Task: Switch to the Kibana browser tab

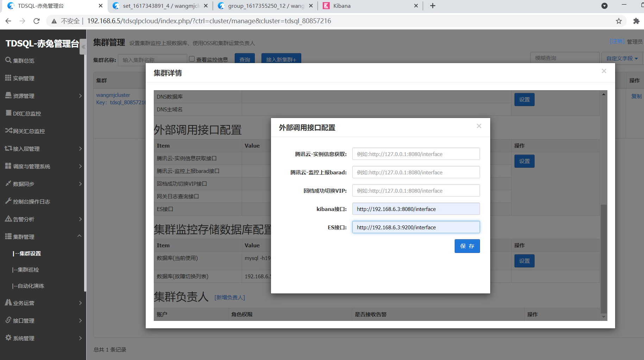Action: pyautogui.click(x=340, y=6)
